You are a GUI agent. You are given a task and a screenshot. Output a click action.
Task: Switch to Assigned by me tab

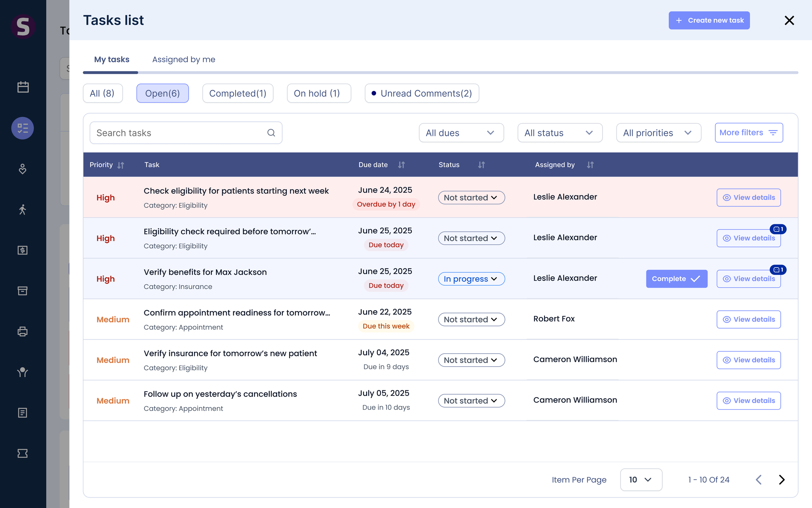[x=184, y=59]
